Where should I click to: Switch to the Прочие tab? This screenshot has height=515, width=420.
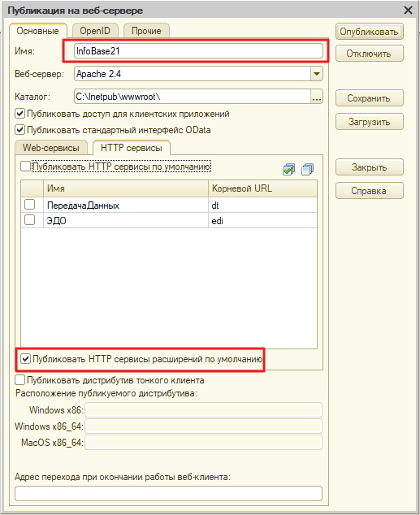coord(146,31)
